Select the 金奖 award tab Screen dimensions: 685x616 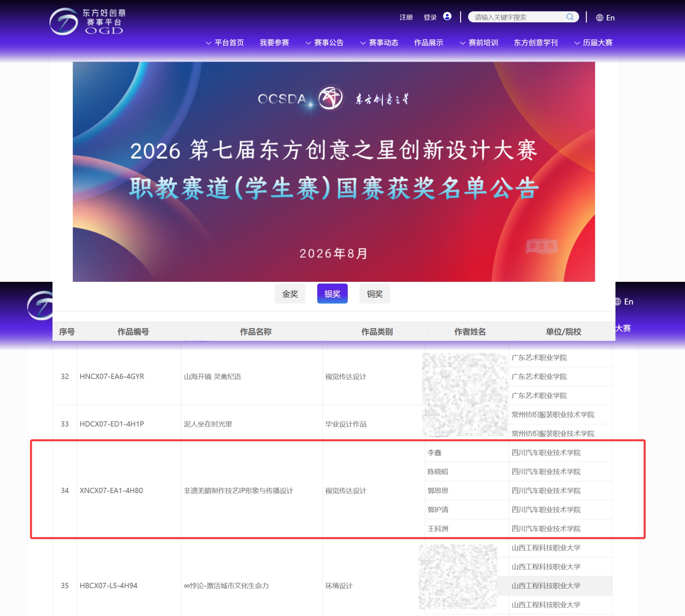290,294
